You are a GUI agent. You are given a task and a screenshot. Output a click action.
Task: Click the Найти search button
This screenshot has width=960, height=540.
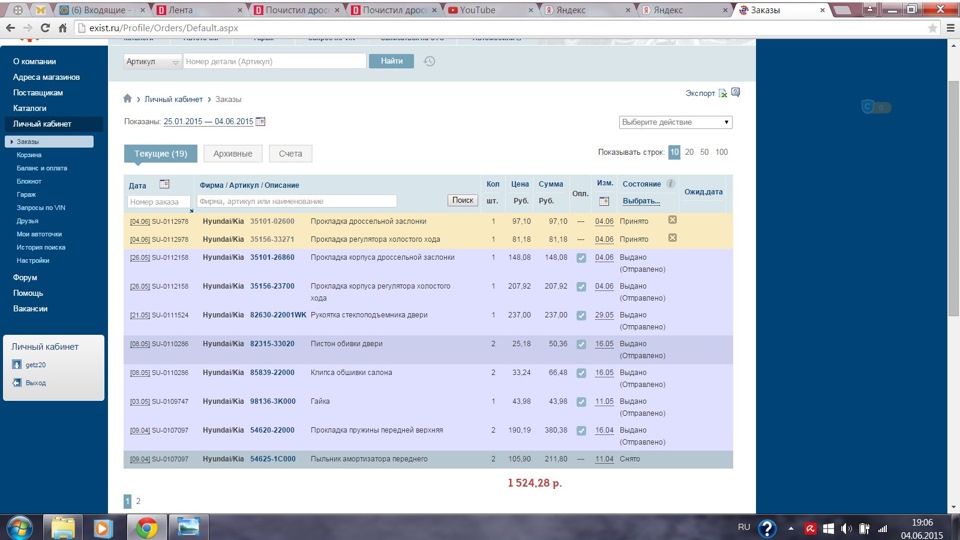click(x=391, y=61)
